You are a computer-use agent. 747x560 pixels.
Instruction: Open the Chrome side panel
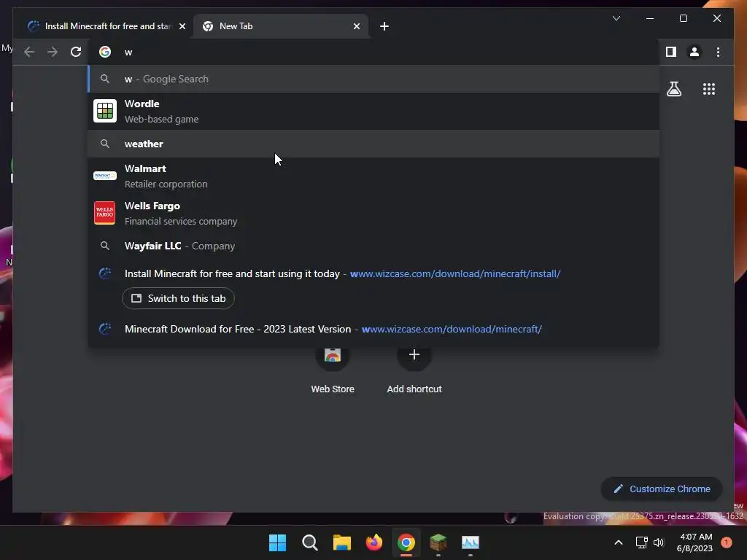(671, 52)
